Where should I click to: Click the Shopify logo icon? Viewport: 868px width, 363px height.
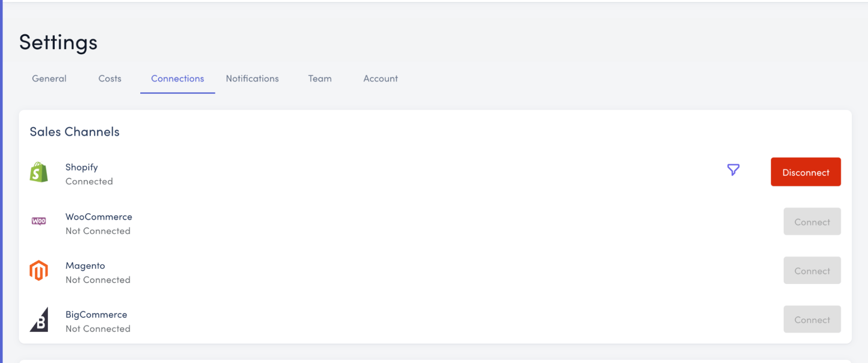click(39, 172)
